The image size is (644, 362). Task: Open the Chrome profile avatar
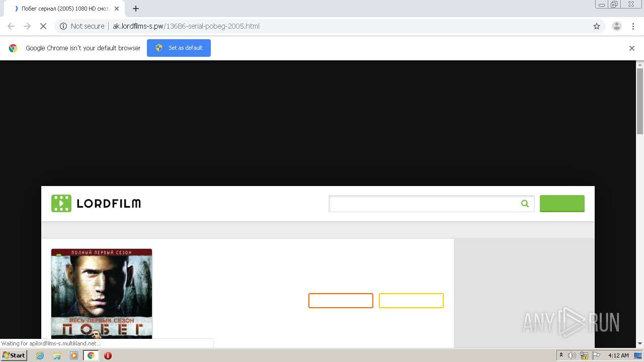(616, 26)
